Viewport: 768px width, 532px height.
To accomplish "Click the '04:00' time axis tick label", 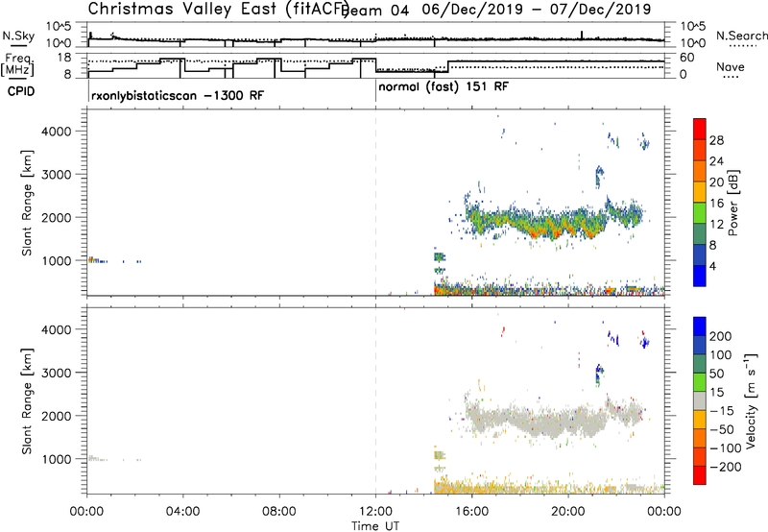I will pyautogui.click(x=183, y=512).
